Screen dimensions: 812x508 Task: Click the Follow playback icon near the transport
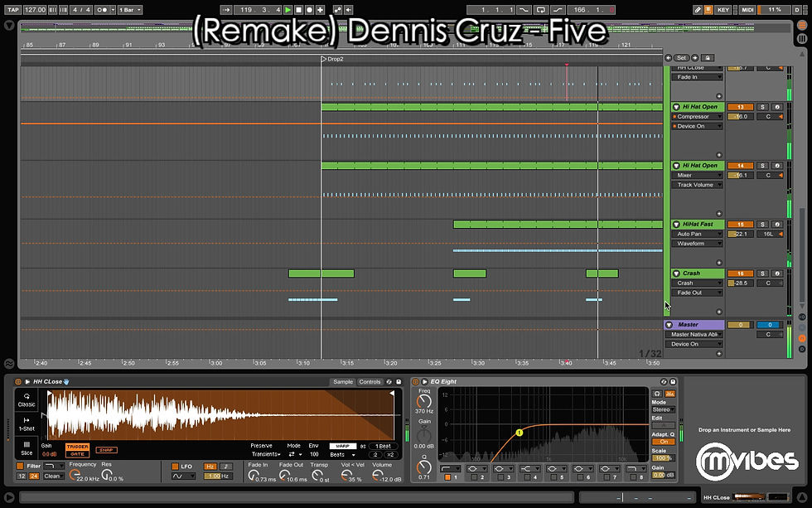(225, 8)
